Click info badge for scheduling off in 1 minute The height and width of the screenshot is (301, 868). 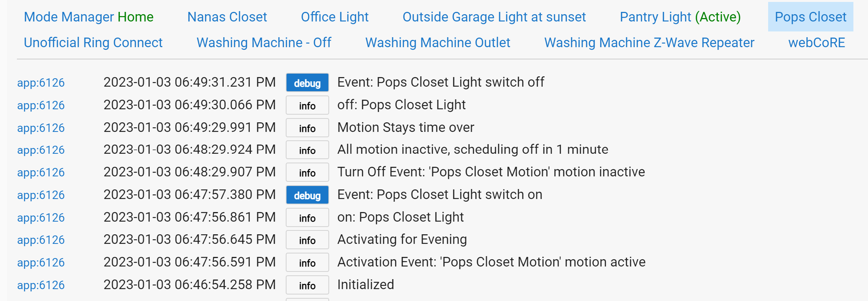point(307,150)
